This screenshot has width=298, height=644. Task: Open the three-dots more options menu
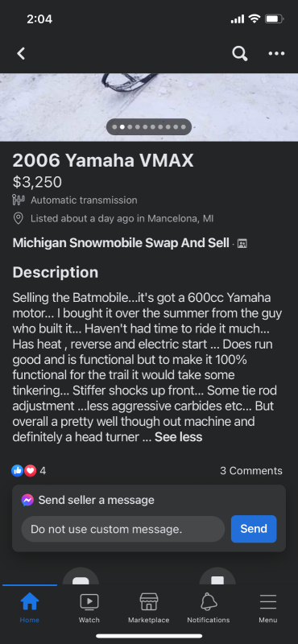click(x=276, y=53)
